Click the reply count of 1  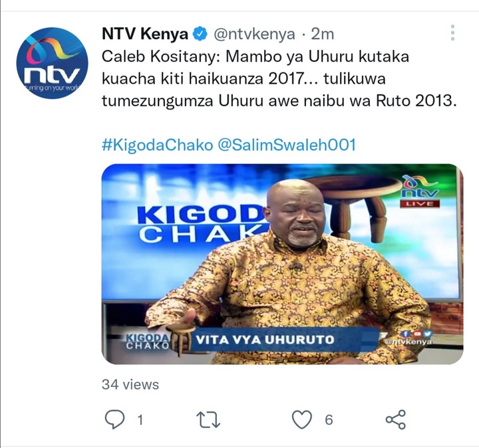coord(140,420)
